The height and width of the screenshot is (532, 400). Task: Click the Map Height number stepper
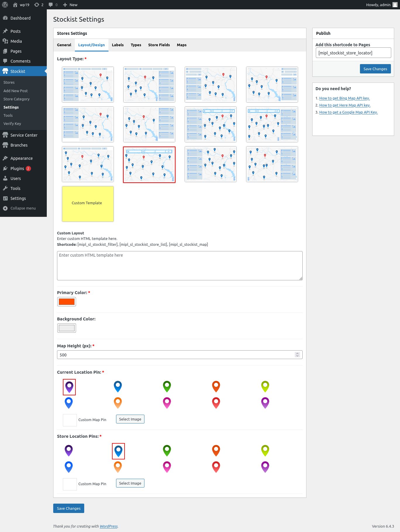pyautogui.click(x=297, y=355)
